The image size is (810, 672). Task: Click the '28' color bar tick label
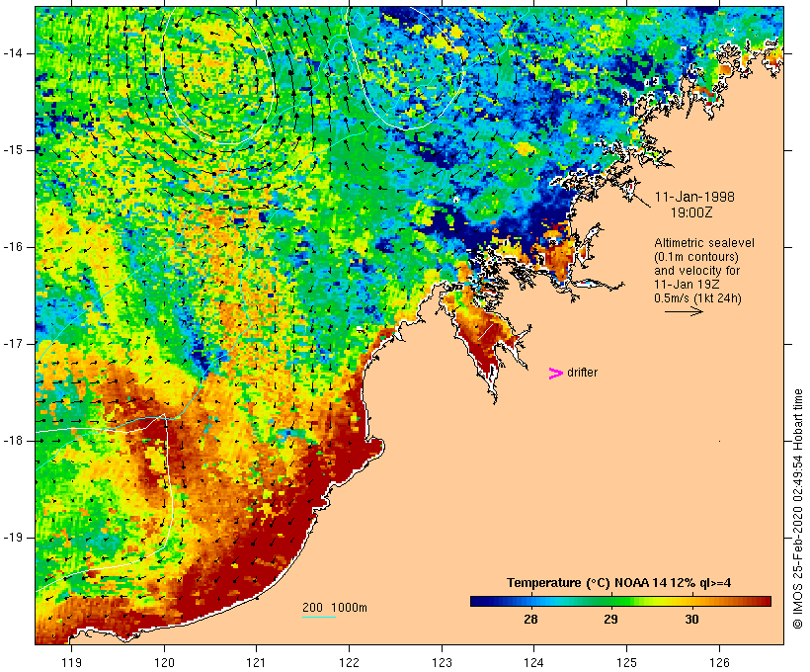pyautogui.click(x=530, y=620)
